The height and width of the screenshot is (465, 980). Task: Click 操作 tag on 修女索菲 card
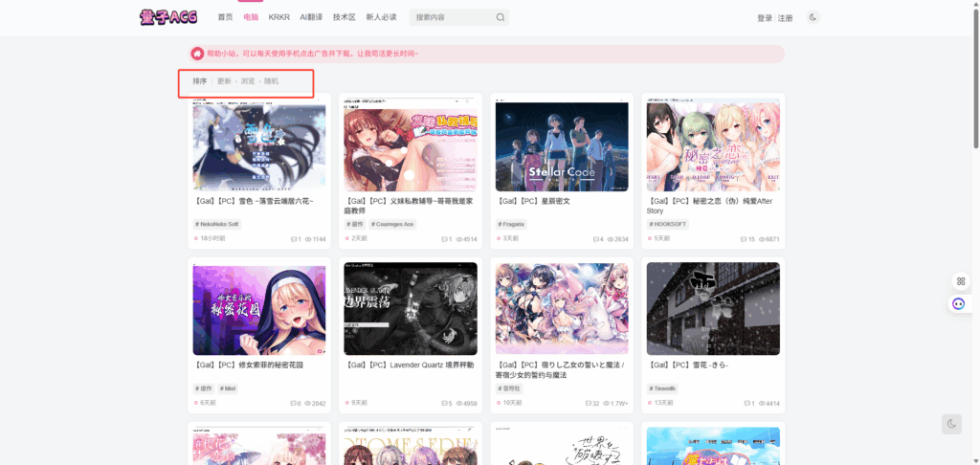pyautogui.click(x=204, y=388)
